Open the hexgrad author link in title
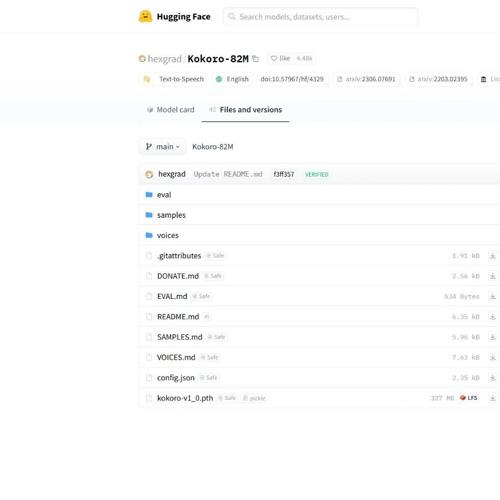Viewport: 500px width, 500px height. tap(164, 59)
